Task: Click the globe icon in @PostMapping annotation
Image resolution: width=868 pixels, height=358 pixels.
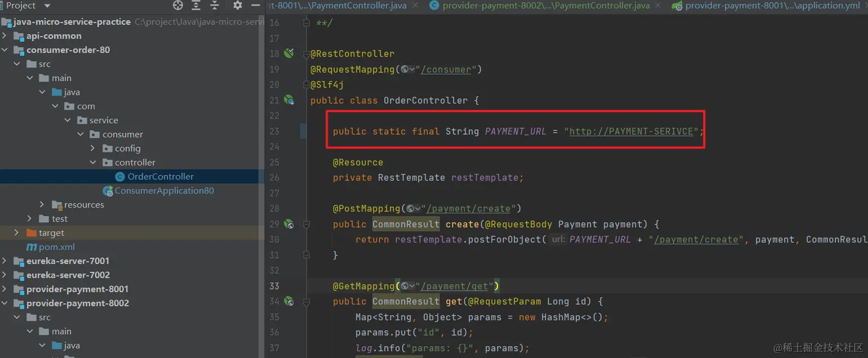Action: coord(410,208)
